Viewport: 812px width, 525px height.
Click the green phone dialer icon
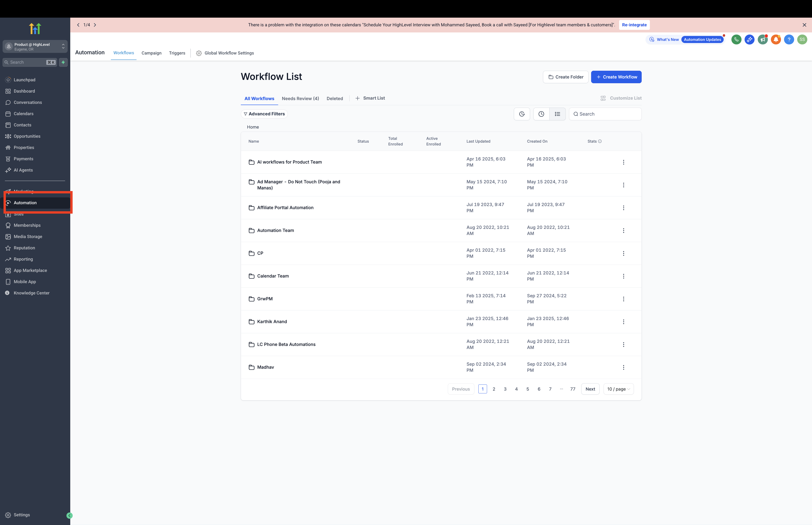(736, 39)
